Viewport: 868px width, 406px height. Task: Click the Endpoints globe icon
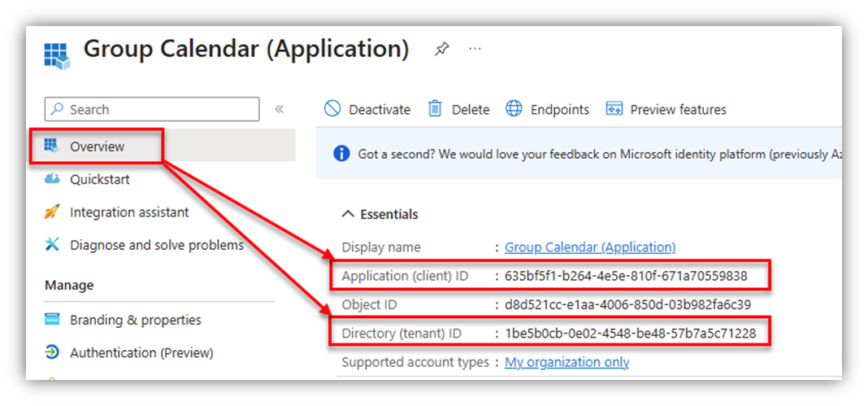click(514, 108)
